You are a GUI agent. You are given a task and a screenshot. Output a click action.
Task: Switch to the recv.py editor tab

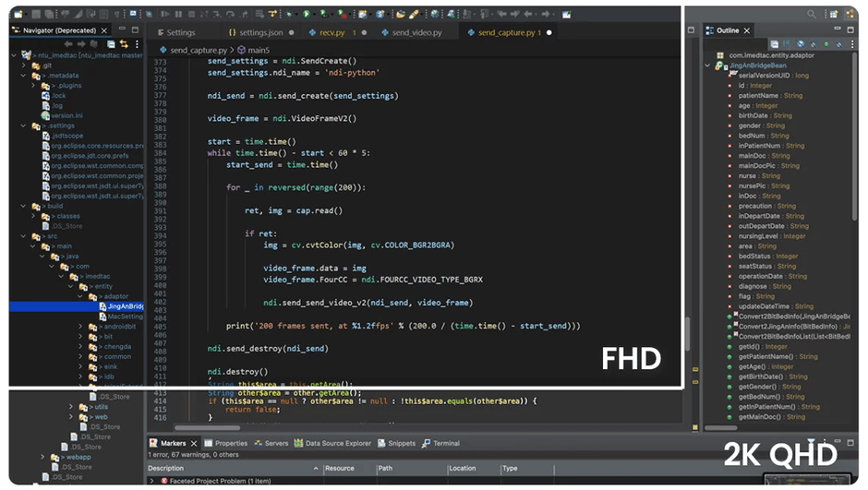pos(332,32)
